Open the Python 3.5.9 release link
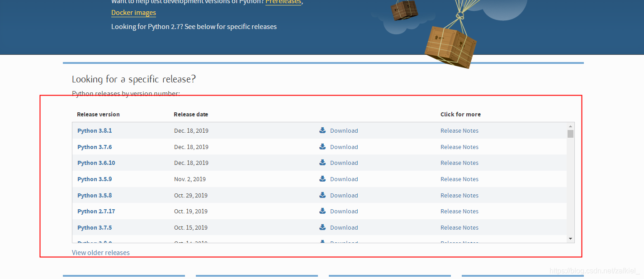The image size is (644, 279). click(x=95, y=179)
